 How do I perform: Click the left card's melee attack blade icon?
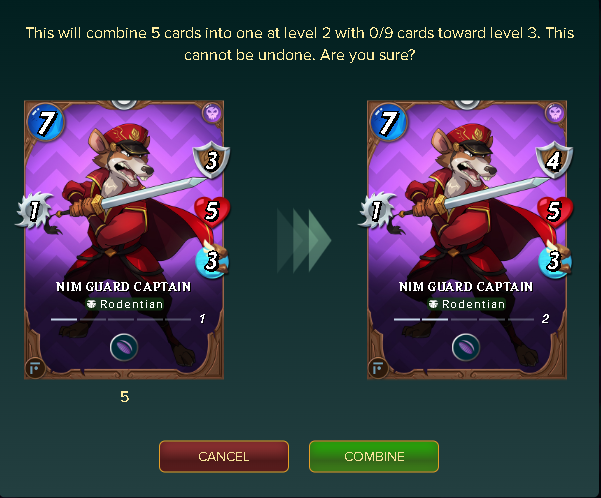(x=34, y=210)
